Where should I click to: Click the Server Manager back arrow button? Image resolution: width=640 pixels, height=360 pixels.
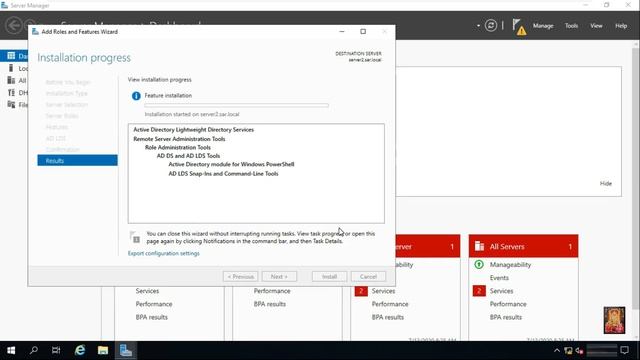(x=13, y=25)
